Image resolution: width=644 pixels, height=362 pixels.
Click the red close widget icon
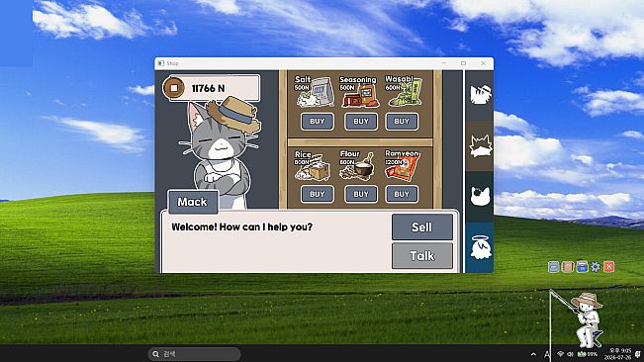[x=609, y=267]
